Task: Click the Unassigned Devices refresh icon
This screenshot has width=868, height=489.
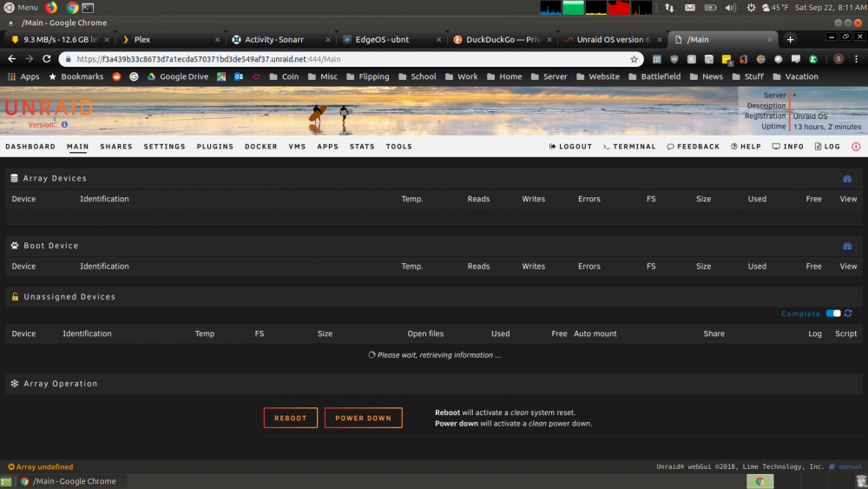Action: (x=848, y=314)
